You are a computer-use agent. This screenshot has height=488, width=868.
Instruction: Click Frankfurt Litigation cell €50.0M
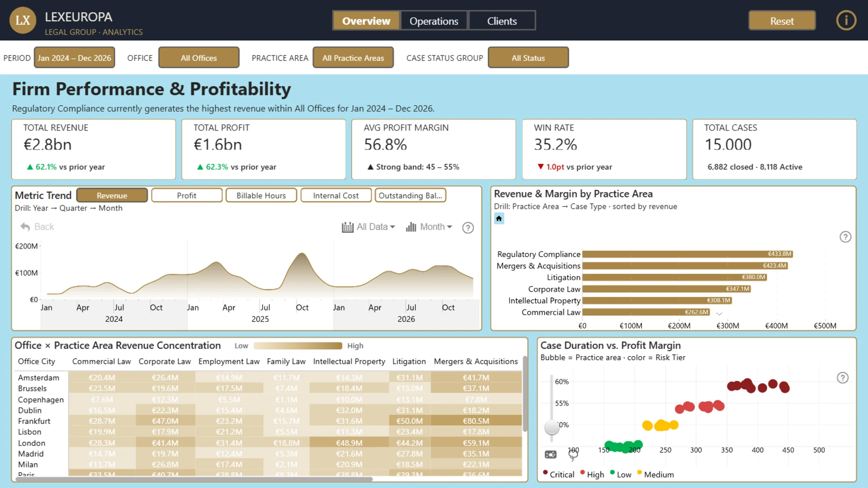410,421
